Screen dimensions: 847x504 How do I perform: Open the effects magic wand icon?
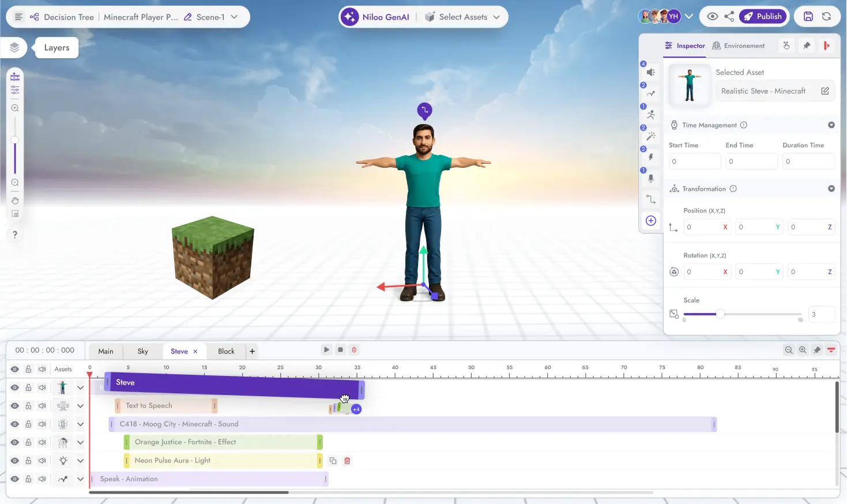point(651,136)
